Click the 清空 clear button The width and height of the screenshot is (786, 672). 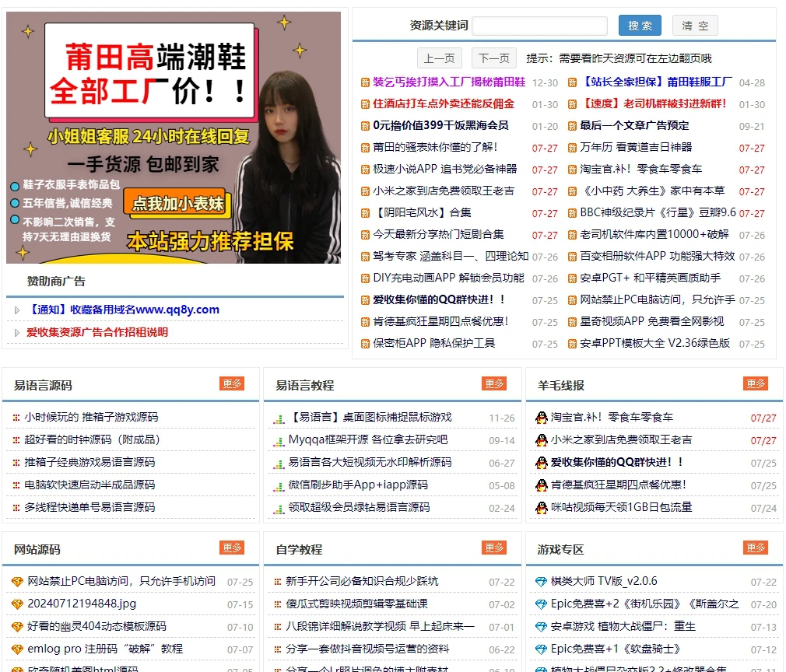(x=694, y=25)
